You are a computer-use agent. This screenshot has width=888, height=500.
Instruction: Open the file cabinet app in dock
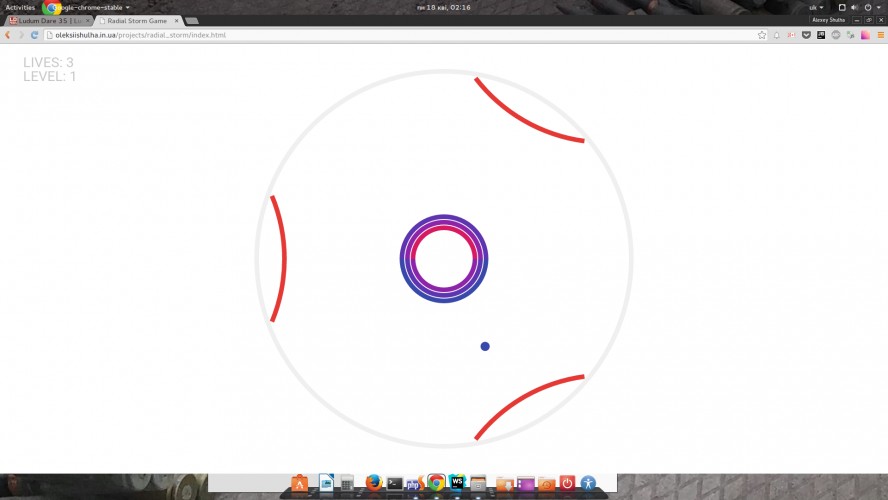(x=478, y=483)
